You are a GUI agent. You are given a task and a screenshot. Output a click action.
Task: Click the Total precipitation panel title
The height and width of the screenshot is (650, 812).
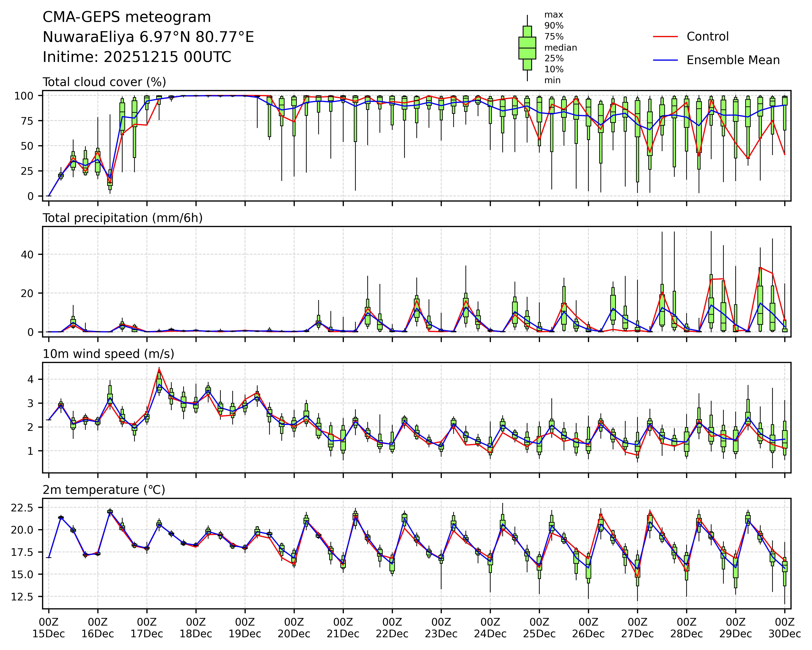[x=122, y=218]
